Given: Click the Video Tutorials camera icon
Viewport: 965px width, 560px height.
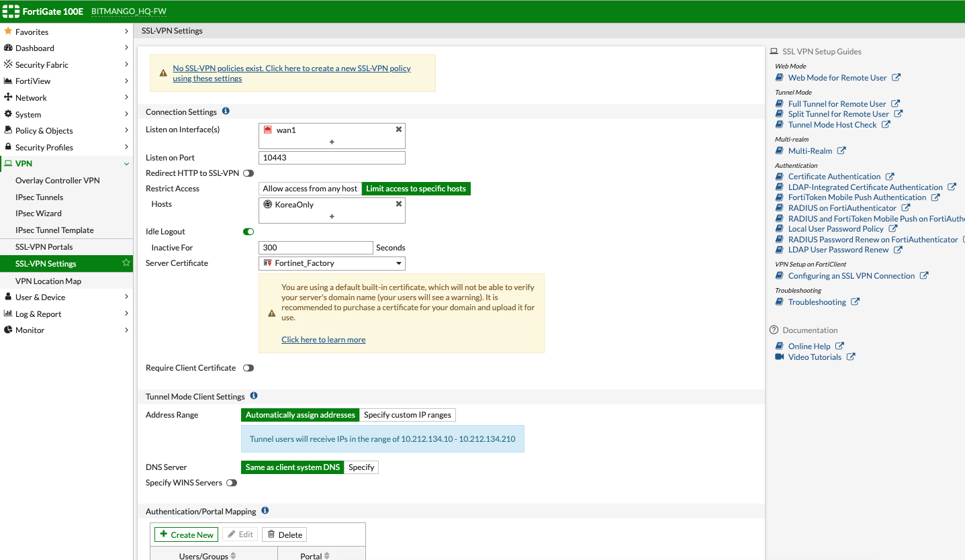Looking at the screenshot, I should click(780, 357).
